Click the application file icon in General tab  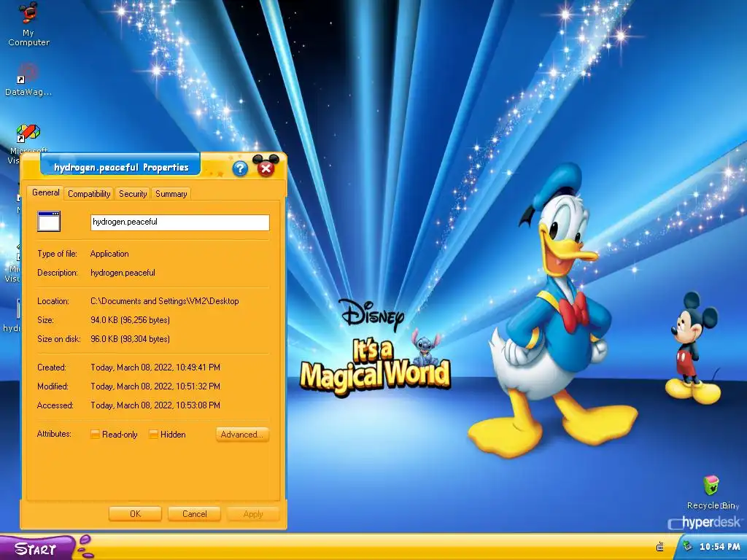click(49, 222)
